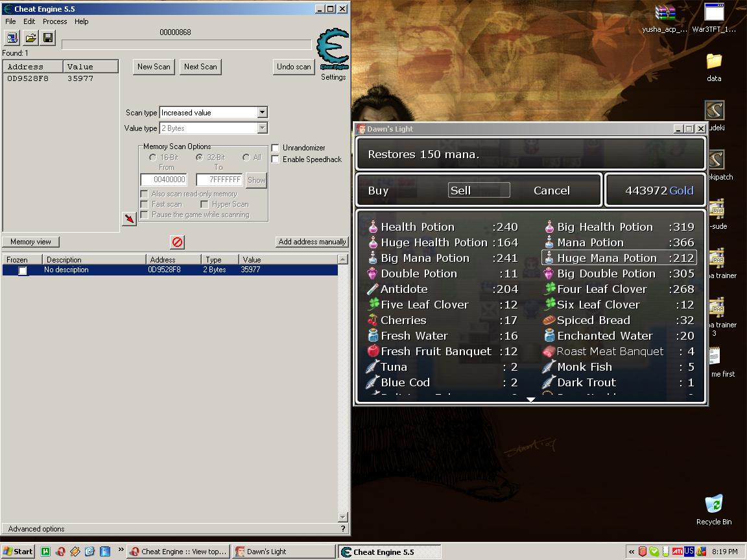Image resolution: width=747 pixels, height=560 pixels.
Task: Open the Scan type dropdown
Action: [262, 112]
